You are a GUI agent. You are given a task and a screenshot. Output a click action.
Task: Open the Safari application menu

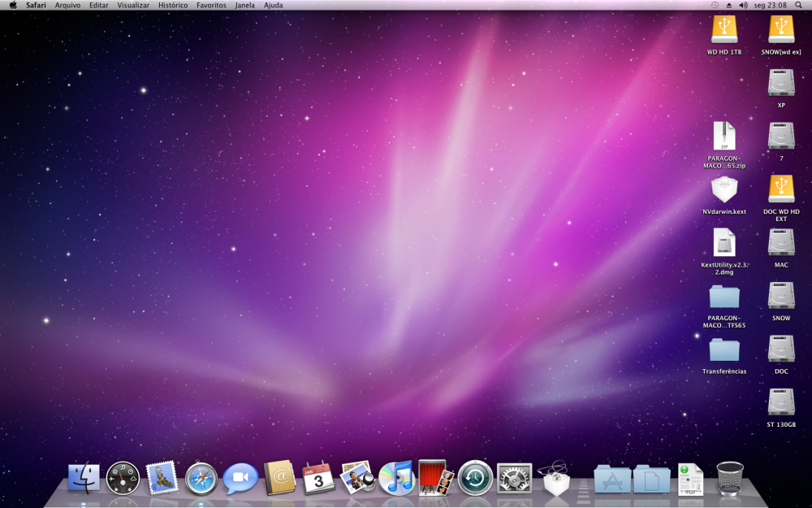tap(36, 5)
